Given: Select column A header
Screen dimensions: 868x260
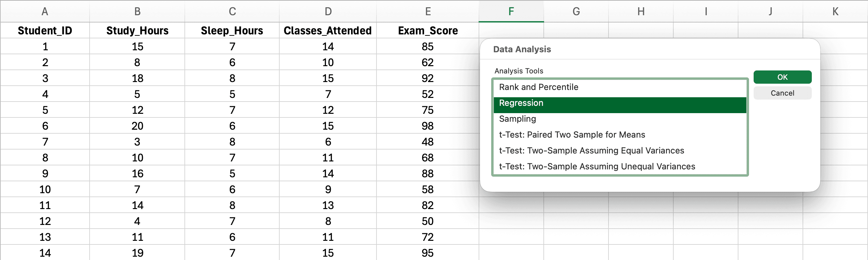Looking at the screenshot, I should click(45, 11).
